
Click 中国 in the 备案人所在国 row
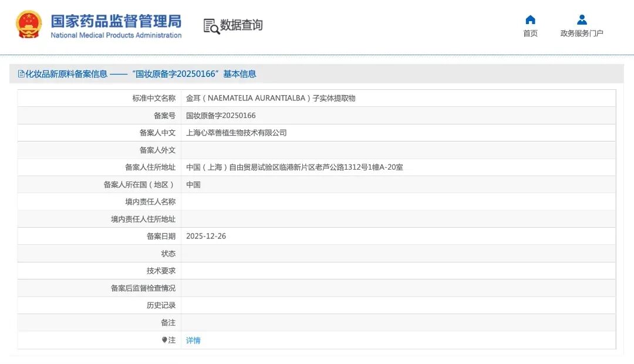point(193,184)
